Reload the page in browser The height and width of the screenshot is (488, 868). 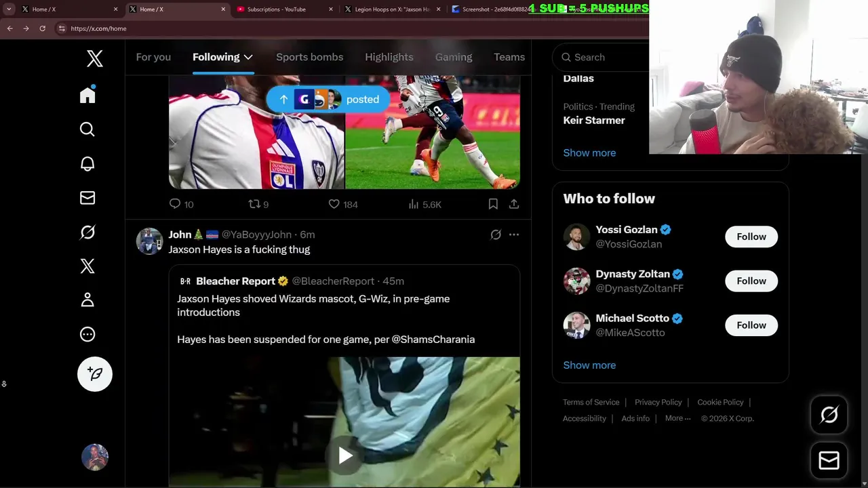[42, 28]
